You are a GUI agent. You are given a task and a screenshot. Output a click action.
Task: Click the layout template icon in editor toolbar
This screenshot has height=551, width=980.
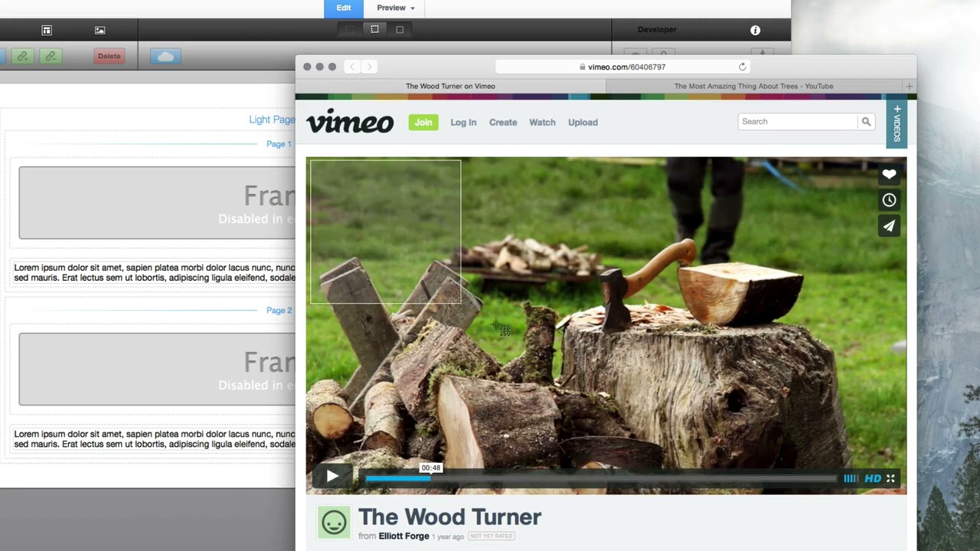pos(47,30)
